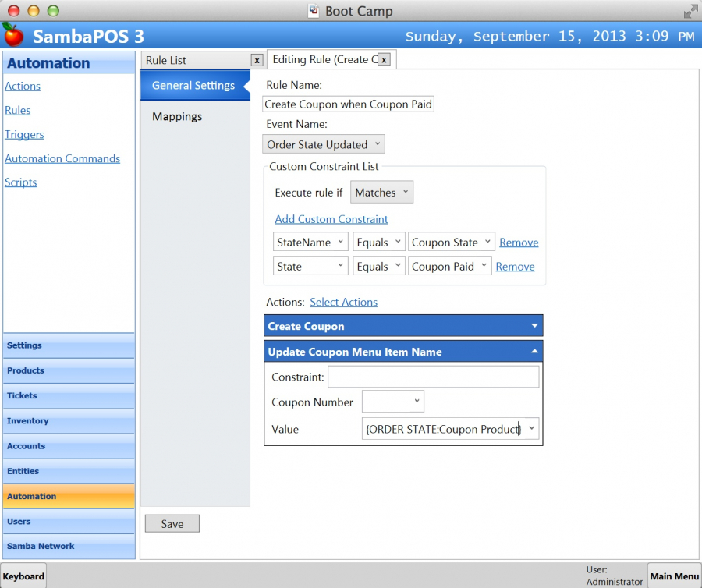Open the Main Menu button
Viewport: 702px width, 588px height.
tap(674, 576)
